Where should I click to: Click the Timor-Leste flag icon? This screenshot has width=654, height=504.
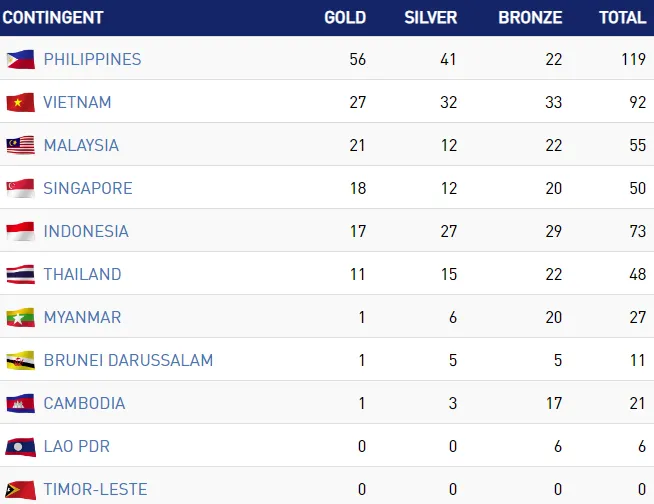[x=21, y=489]
